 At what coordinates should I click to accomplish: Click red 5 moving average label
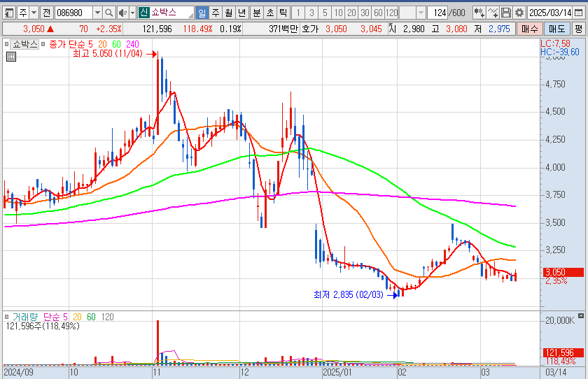coord(90,44)
